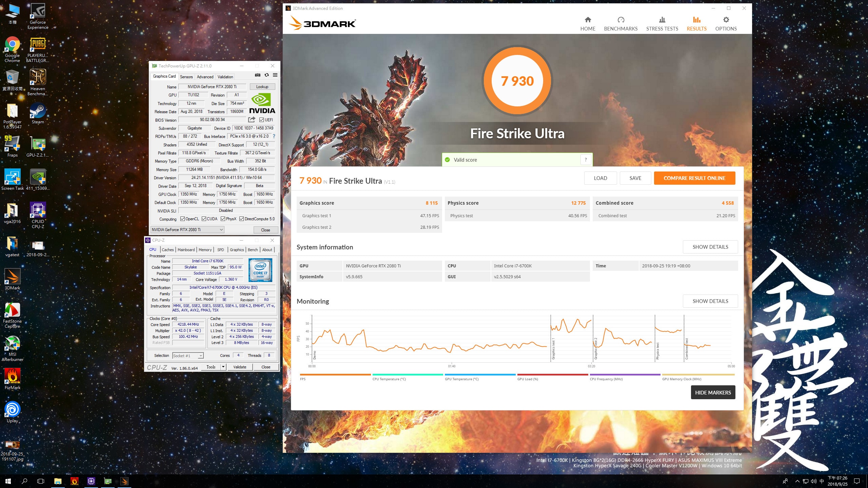Open Google Chrome desktop icon
The image size is (868, 488).
12,49
